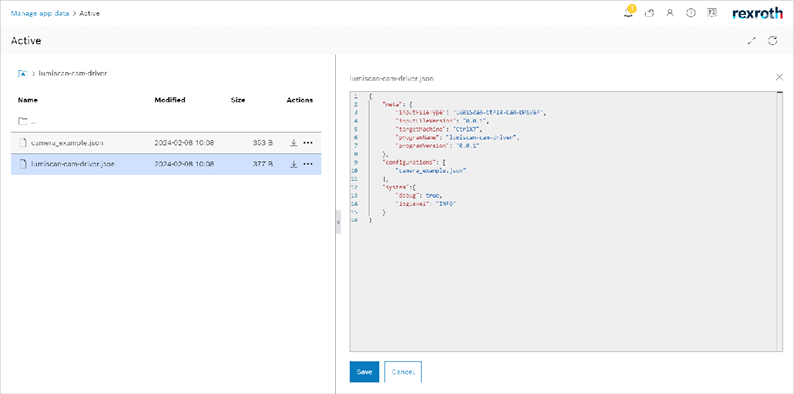
Task: Click the "configurations" line in editor
Action: (x=413, y=163)
